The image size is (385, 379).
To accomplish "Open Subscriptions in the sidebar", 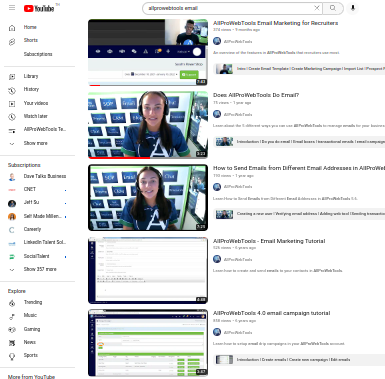I will [37, 54].
